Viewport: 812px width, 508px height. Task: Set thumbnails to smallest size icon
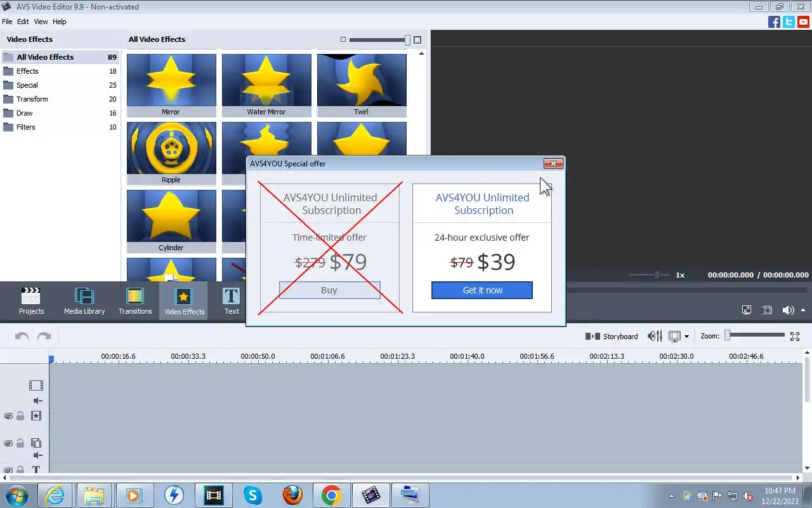coord(343,40)
